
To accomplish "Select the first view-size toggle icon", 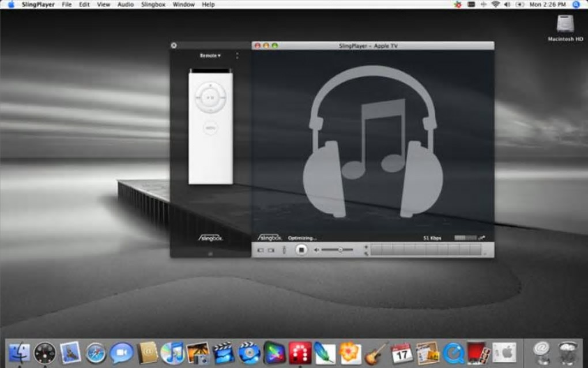I will click(x=261, y=250).
